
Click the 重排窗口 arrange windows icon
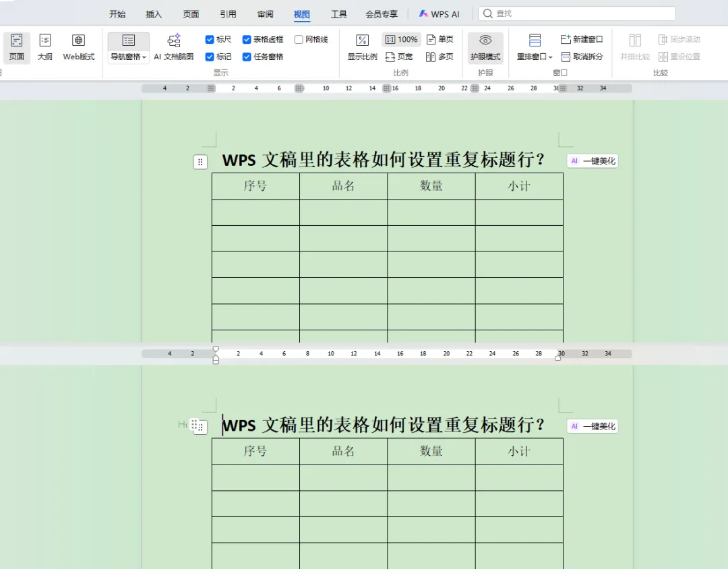coord(535,40)
